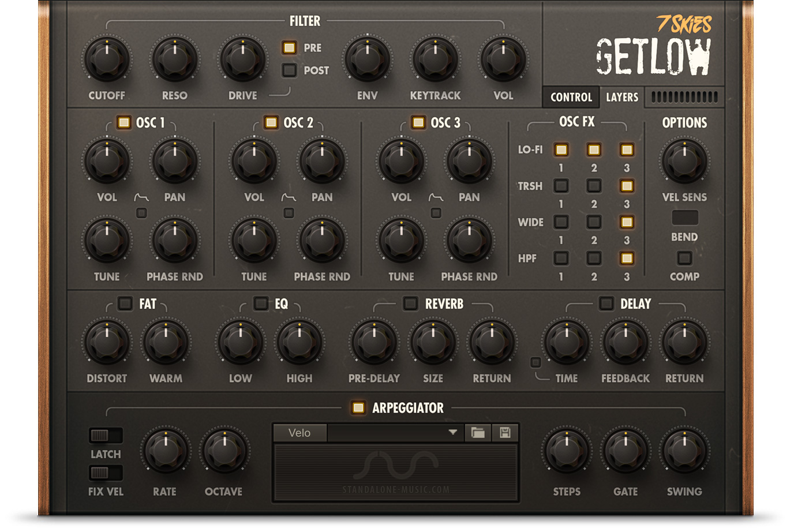Click the arpeggiator GATE knob
The height and width of the screenshot is (532, 794).
pyautogui.click(x=626, y=451)
